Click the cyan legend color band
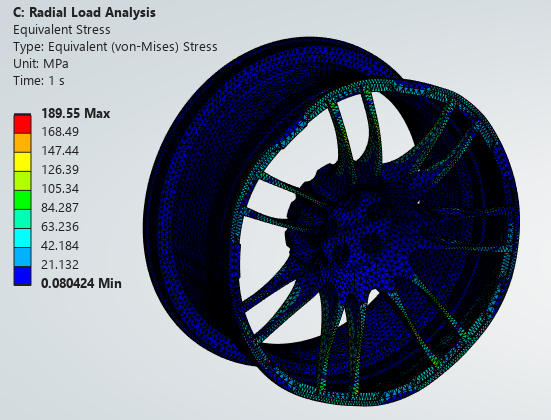Viewport: 551px width, 420px height. point(22,238)
